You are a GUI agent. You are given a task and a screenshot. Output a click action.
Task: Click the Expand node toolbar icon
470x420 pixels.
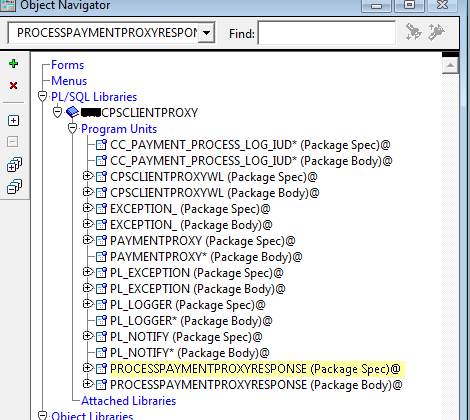[x=13, y=120]
